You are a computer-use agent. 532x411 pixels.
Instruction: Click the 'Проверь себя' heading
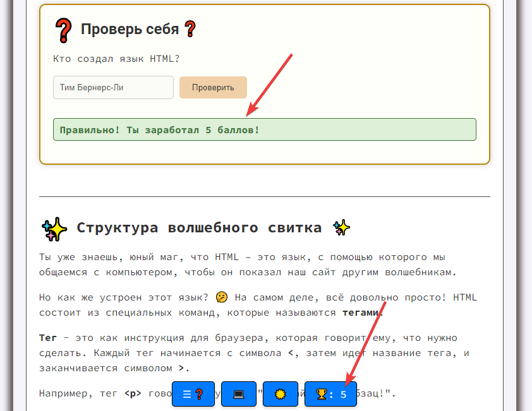(x=130, y=29)
